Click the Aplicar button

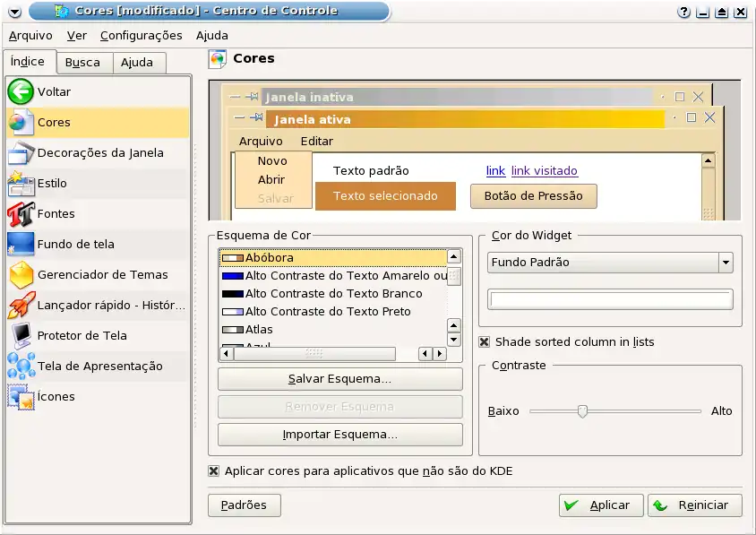(x=600, y=505)
